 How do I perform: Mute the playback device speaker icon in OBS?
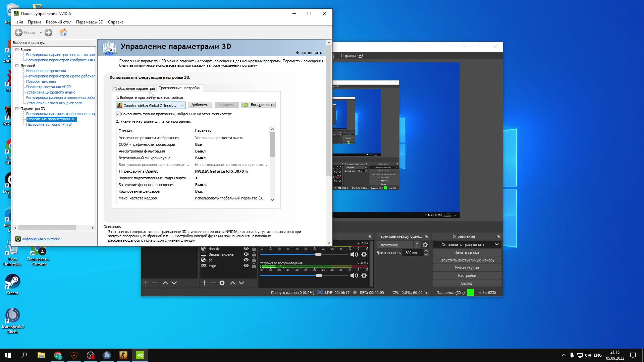click(354, 276)
